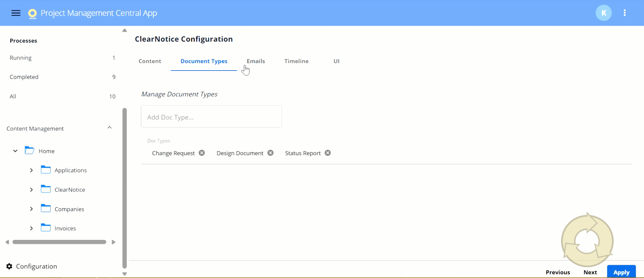Image resolution: width=644 pixels, height=278 pixels.
Task: Expand the Companies folder node
Action: point(31,209)
